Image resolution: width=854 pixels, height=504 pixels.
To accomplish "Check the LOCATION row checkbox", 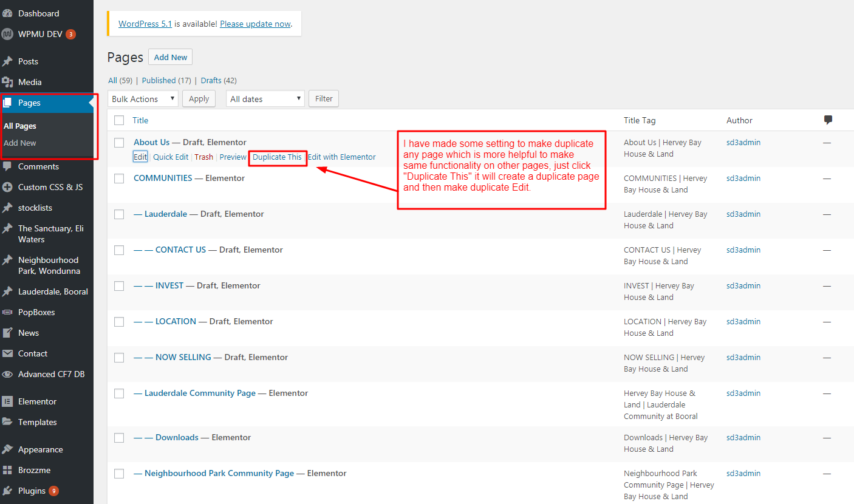I will coord(119,321).
